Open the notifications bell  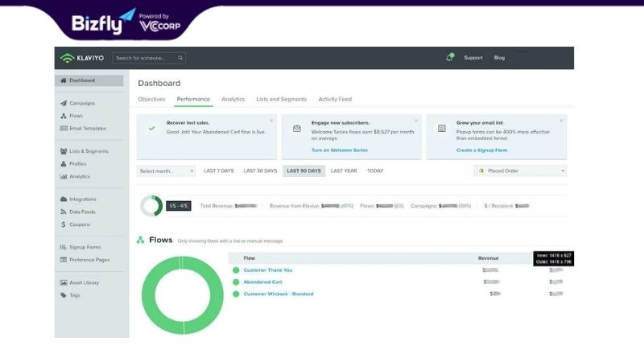pyautogui.click(x=449, y=58)
